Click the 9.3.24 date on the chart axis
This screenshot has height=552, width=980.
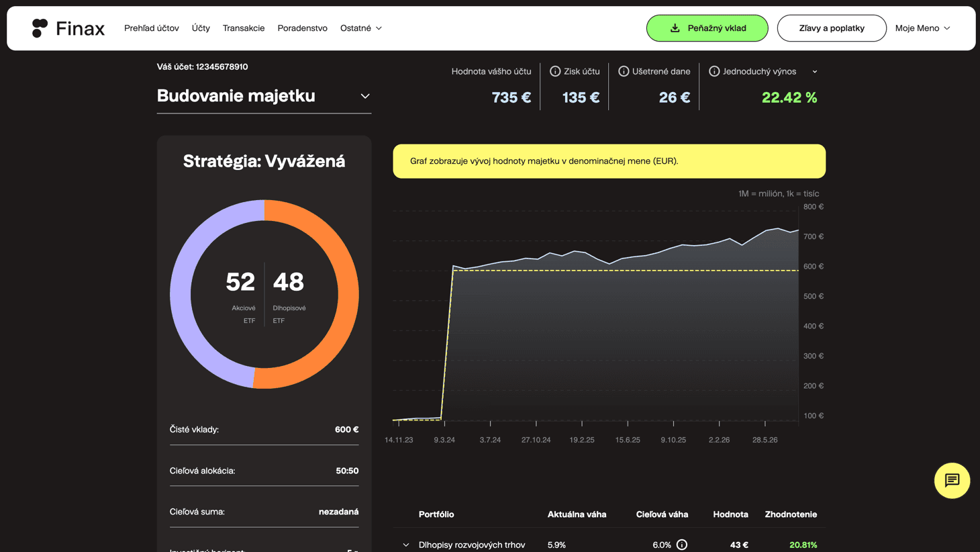(x=444, y=440)
